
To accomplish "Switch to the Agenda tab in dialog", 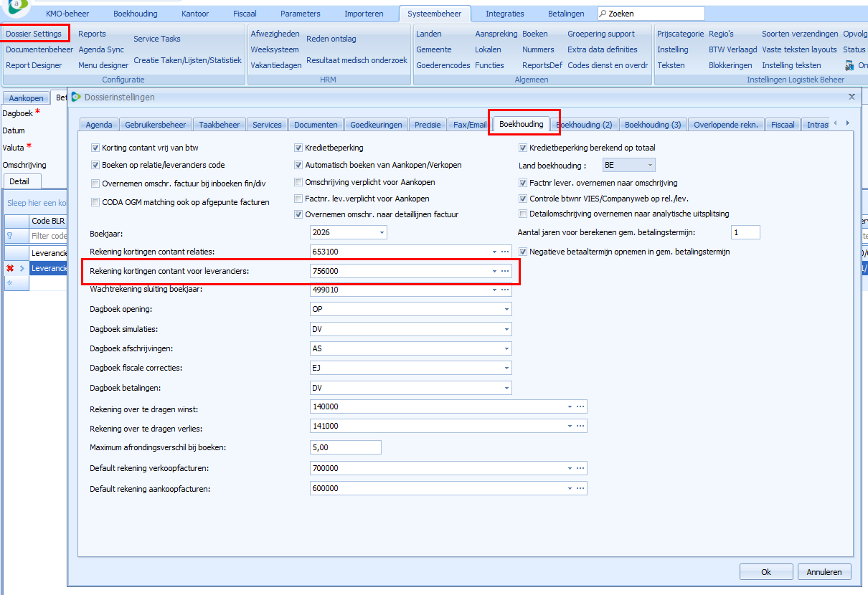I will [99, 125].
